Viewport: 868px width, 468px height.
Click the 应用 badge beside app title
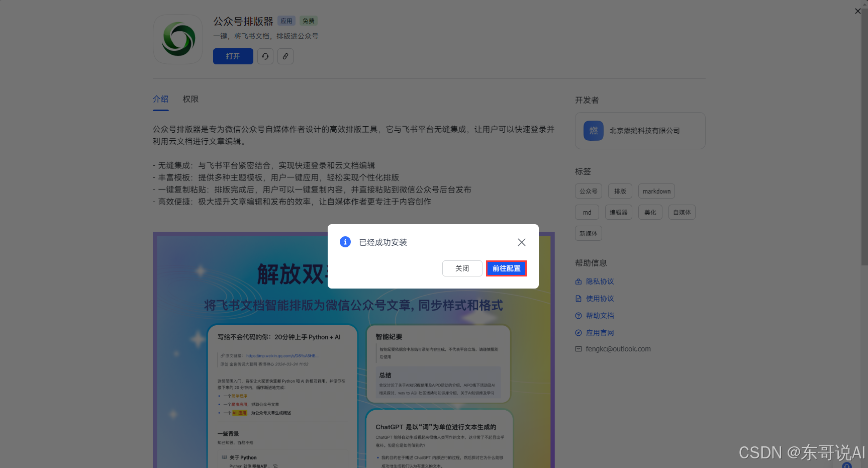point(286,21)
